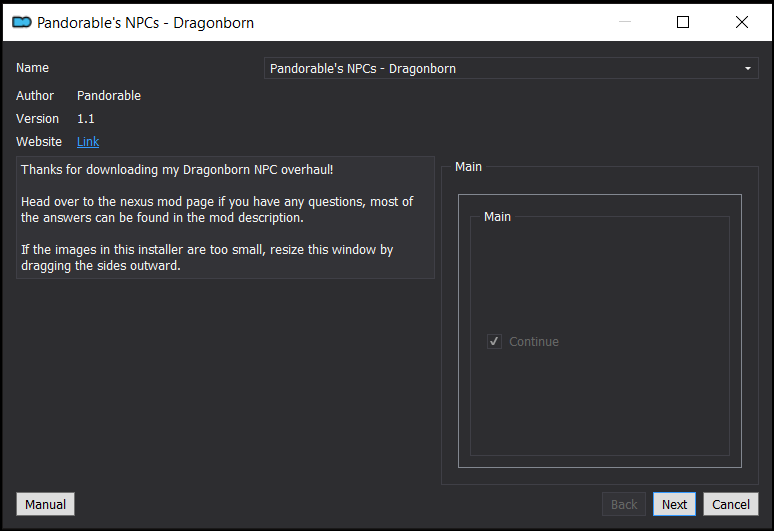Click the window title bar text
774x531 pixels.
pyautogui.click(x=145, y=23)
